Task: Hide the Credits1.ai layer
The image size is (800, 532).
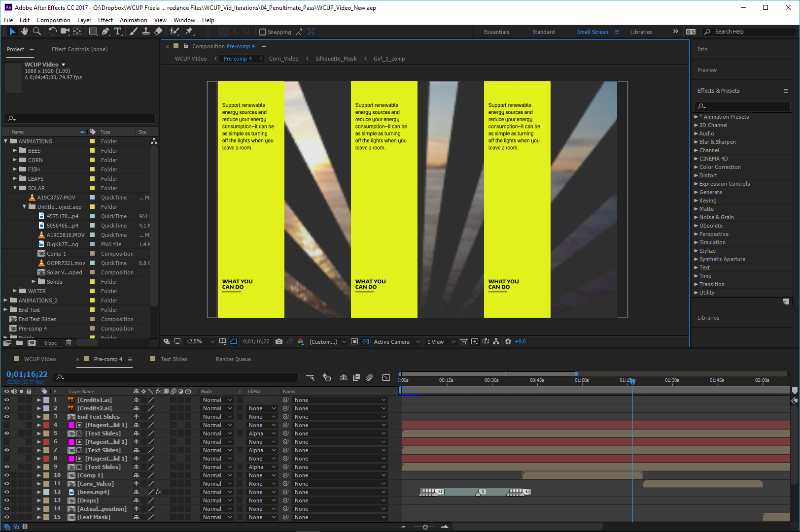Action: tap(7, 400)
